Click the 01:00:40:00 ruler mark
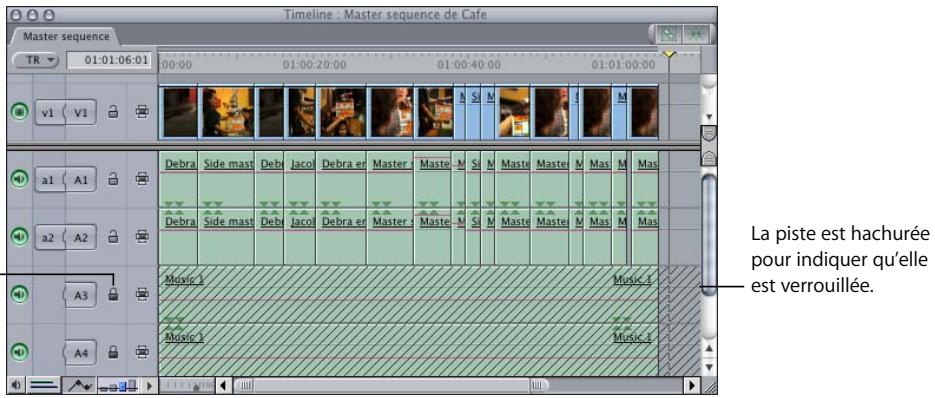 point(469,64)
